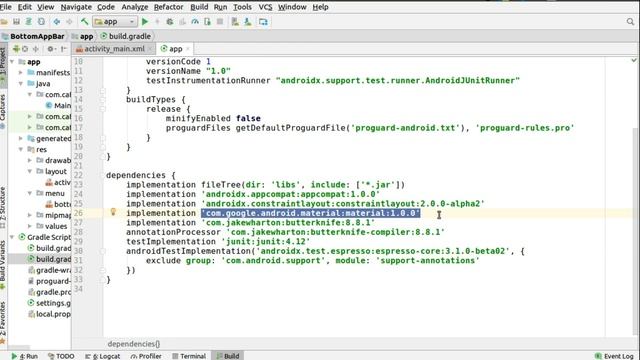Toggle the Build tool window
Viewport: 640px width, 360px height.
coord(228,356)
